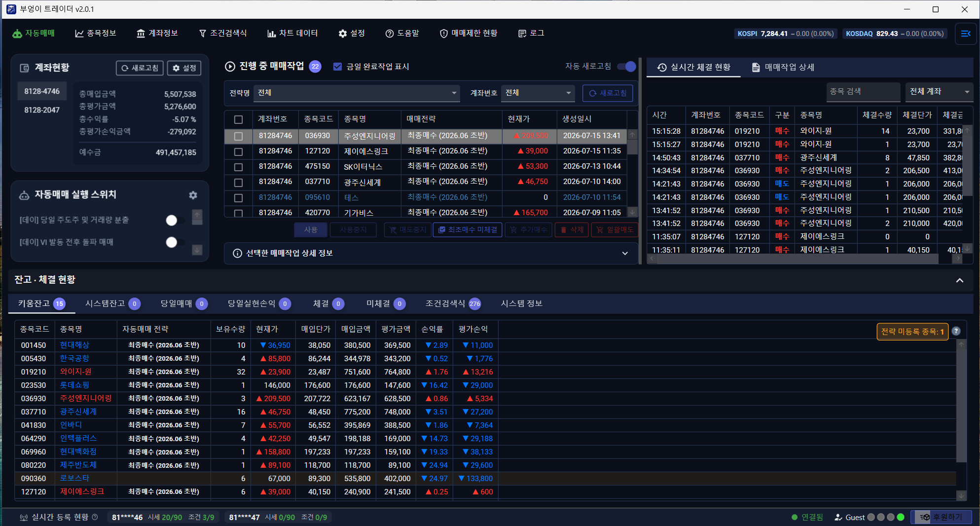Toggle the 자동 새로고침 switch
Viewport: 980px width, 526px height.
(x=626, y=67)
